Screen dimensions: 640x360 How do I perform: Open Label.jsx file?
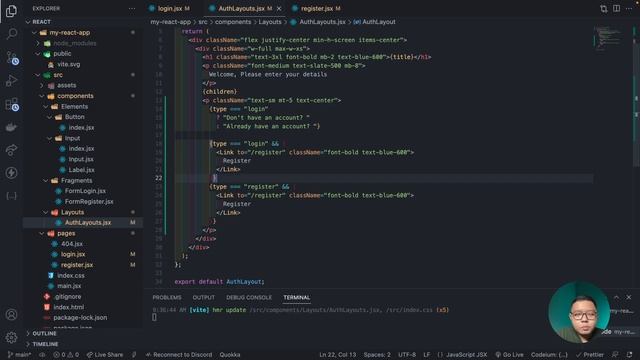point(81,170)
